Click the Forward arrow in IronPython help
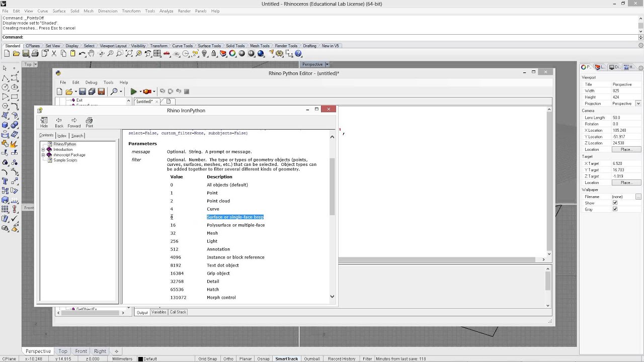This screenshot has height=362, width=644. click(x=74, y=122)
